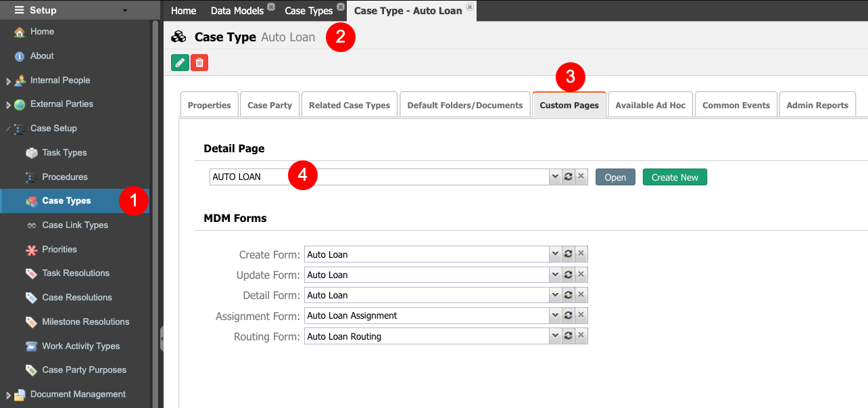Viewport: 868px width, 408px height.
Task: Clear the Create Form selection
Action: [581, 254]
